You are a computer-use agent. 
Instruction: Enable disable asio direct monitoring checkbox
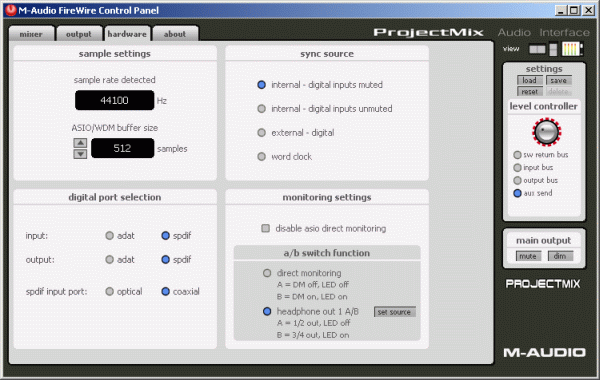265,228
